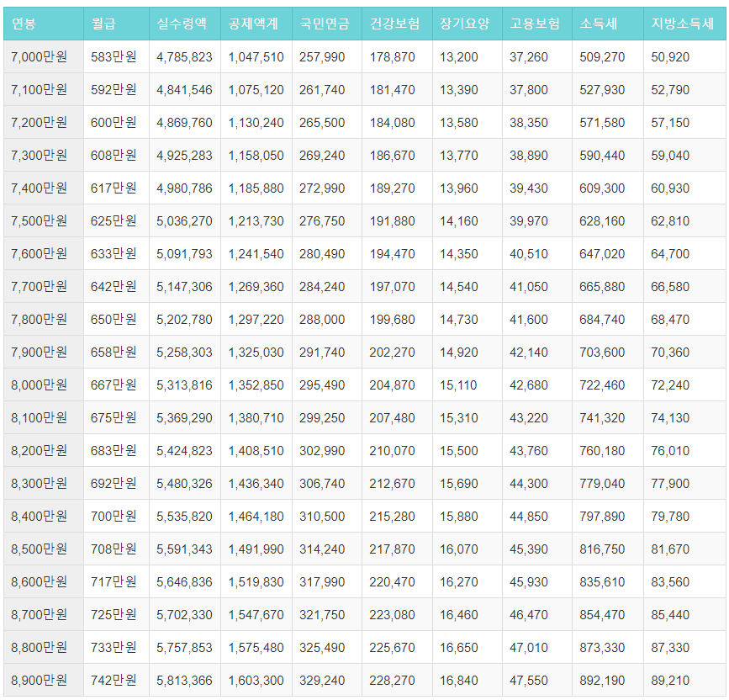729x700 pixels.
Task: Click pension value 288,000
Action: (x=322, y=320)
